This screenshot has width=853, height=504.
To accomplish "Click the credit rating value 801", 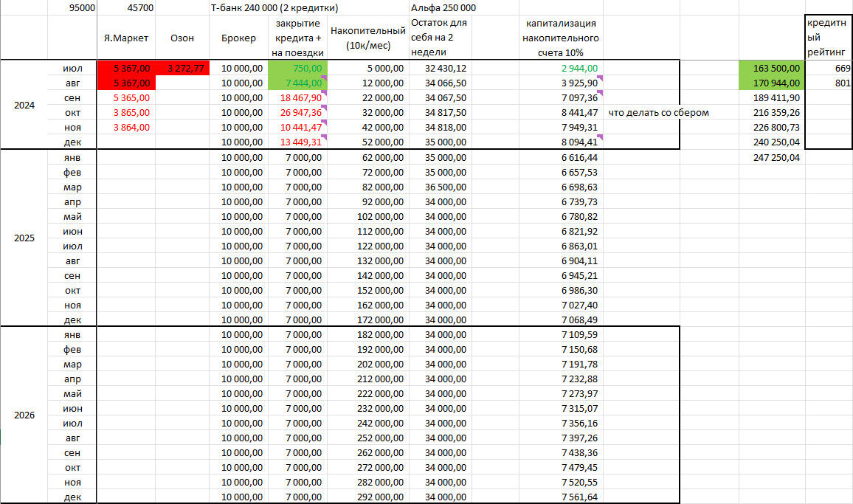I will (829, 83).
